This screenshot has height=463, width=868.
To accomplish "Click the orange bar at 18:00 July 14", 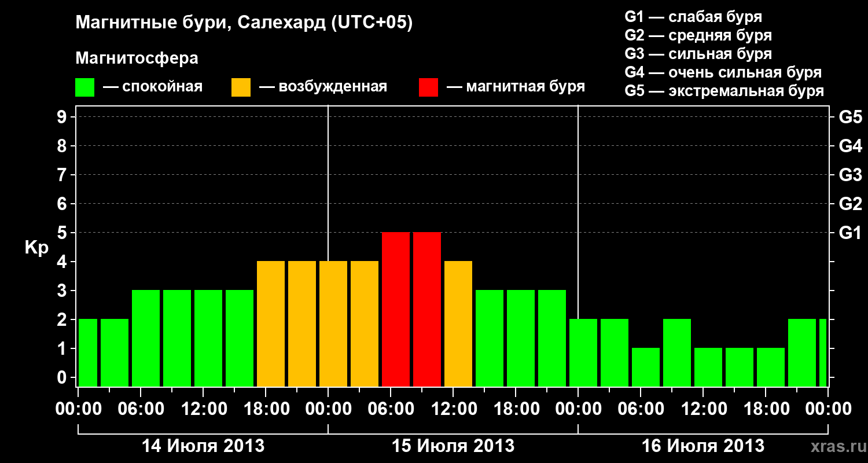I will 271,324.
